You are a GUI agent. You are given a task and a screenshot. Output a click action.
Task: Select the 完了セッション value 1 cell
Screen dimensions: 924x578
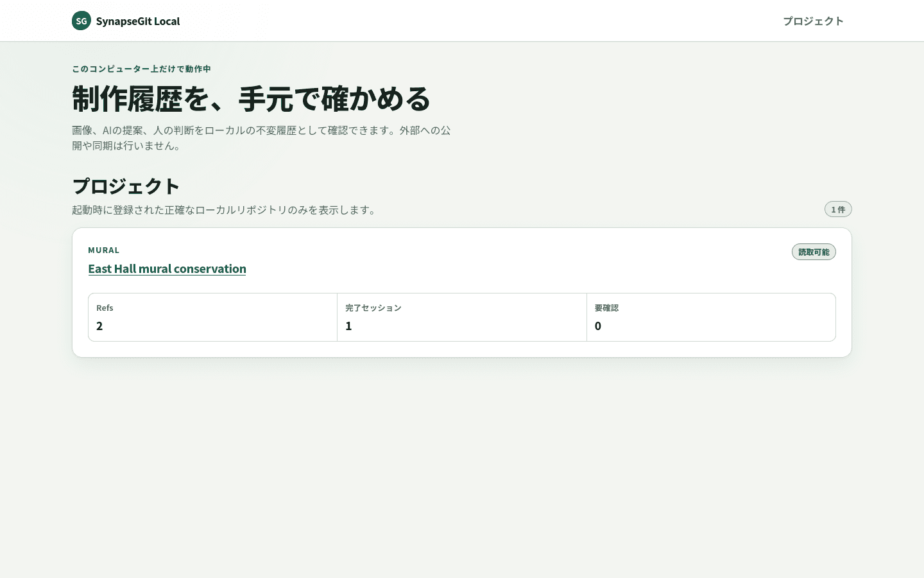tap(462, 317)
